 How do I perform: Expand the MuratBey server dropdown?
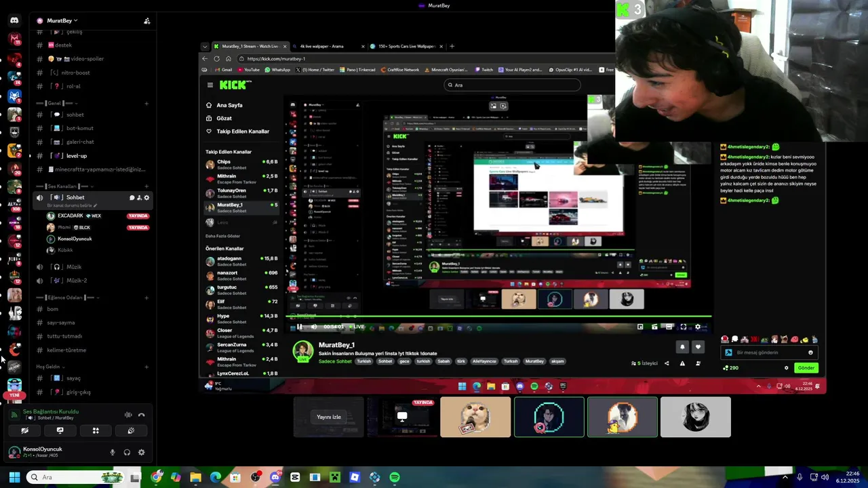tap(62, 21)
